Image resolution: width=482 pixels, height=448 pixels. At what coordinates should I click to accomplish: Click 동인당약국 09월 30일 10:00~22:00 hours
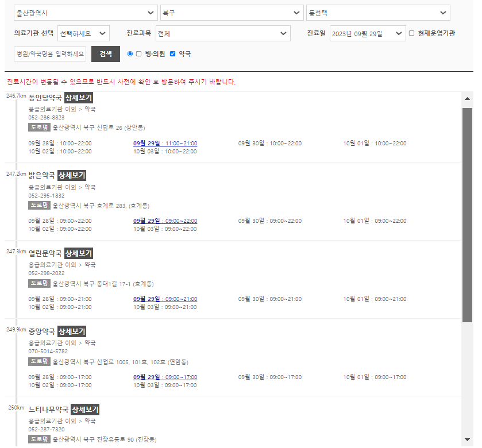click(x=270, y=143)
